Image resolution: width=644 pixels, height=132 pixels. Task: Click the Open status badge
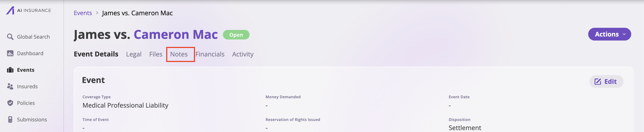[x=236, y=35]
